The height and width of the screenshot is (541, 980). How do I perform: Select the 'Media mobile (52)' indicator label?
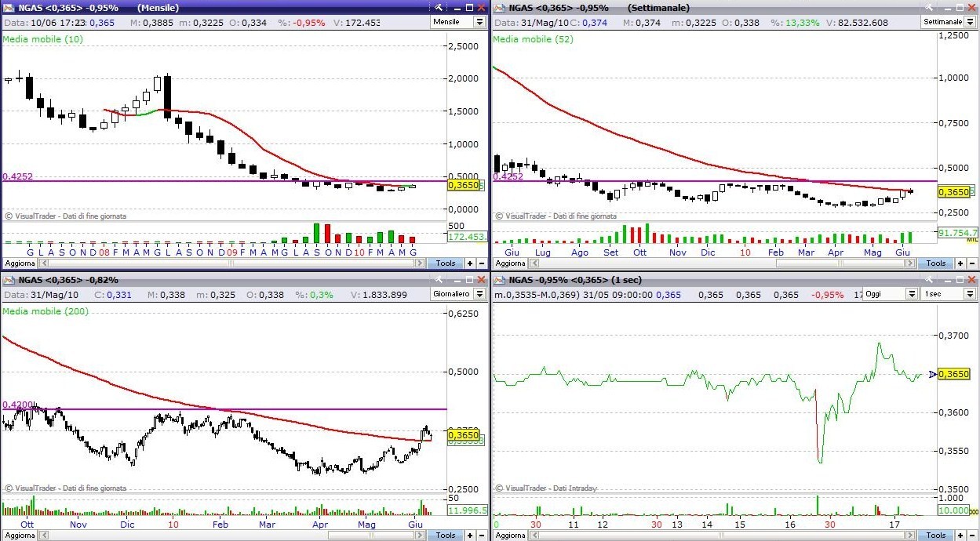coord(532,38)
